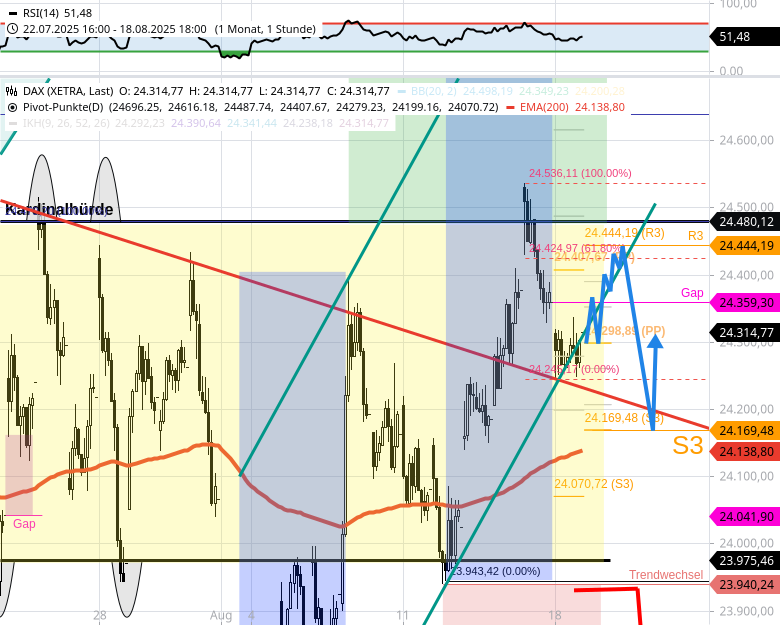This screenshot has height=625, width=780.
Task: Click the clock icon beside the date range
Action: [12, 29]
